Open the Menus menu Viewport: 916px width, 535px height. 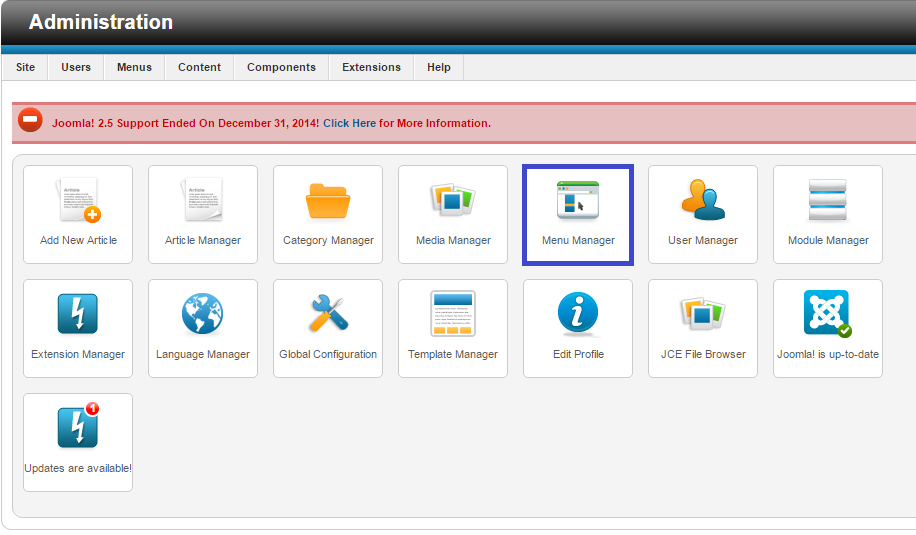tap(134, 67)
